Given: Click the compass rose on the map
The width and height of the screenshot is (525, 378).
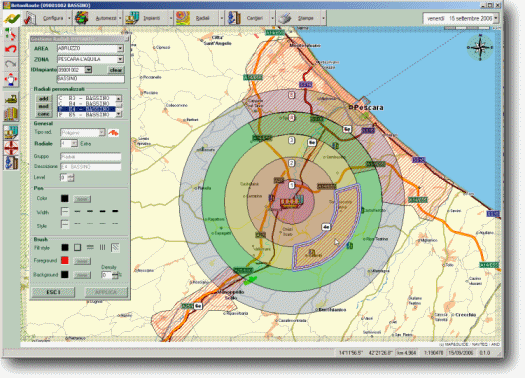Looking at the screenshot, I should (x=480, y=48).
